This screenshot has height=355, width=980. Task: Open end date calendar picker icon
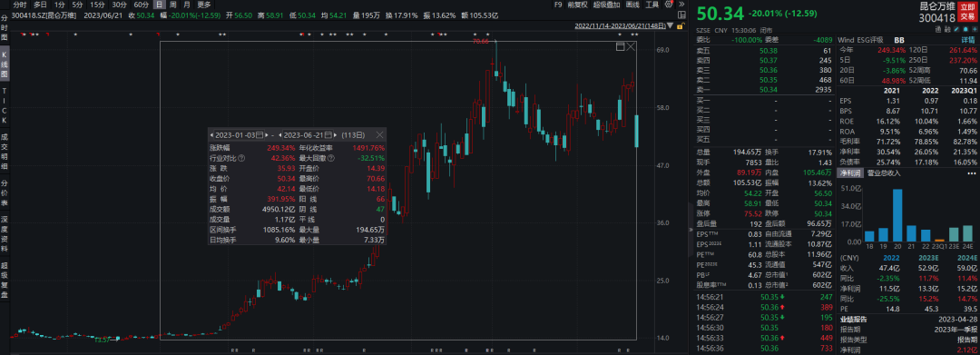(328, 134)
